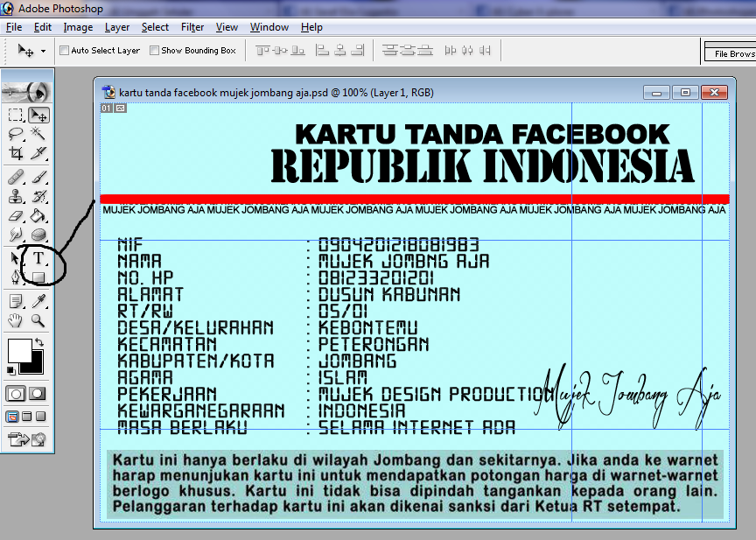
Task: Select the Clone Stamp tool
Action: (16, 196)
